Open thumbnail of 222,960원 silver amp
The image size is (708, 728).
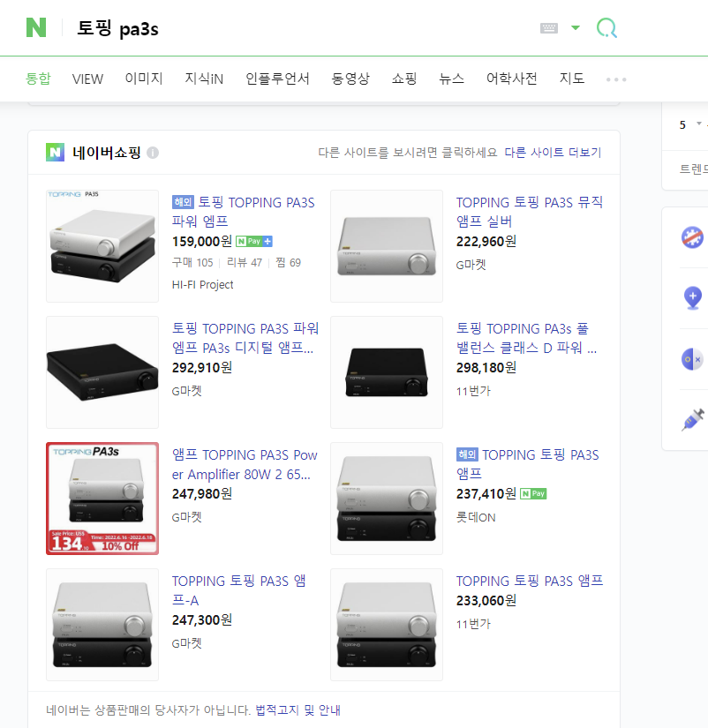tap(387, 246)
